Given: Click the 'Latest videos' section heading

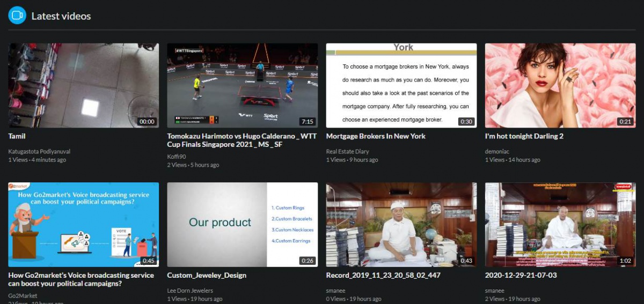Looking at the screenshot, I should click(61, 16).
